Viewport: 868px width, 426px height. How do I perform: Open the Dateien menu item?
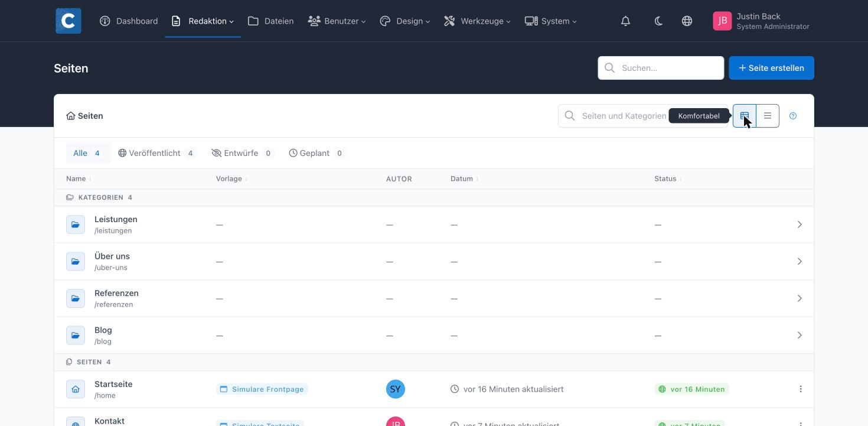[x=271, y=21]
